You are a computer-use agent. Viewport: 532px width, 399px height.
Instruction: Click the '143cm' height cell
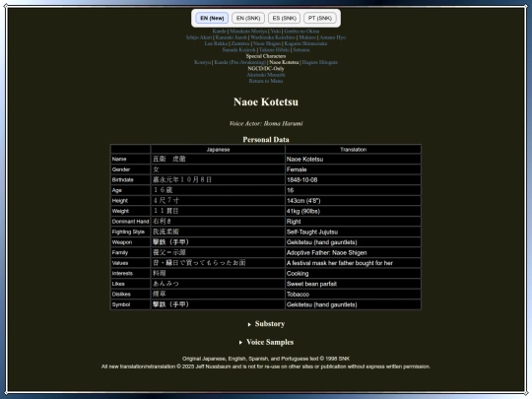coord(354,201)
